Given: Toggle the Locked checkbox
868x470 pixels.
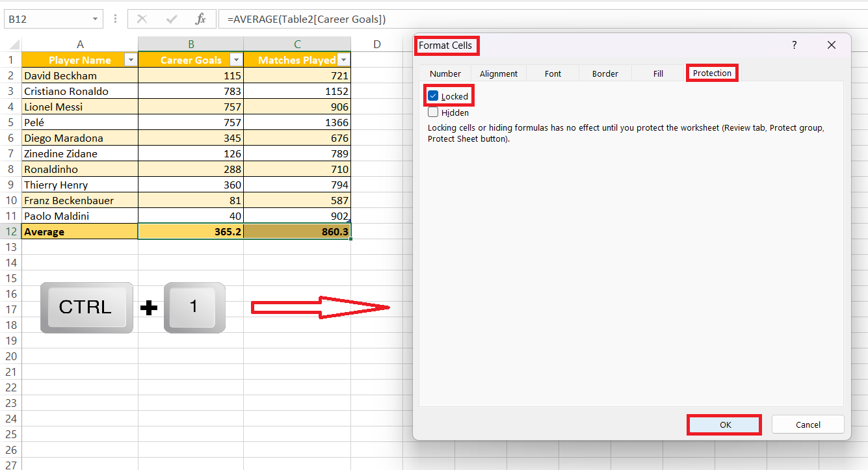Looking at the screenshot, I should pos(433,96).
